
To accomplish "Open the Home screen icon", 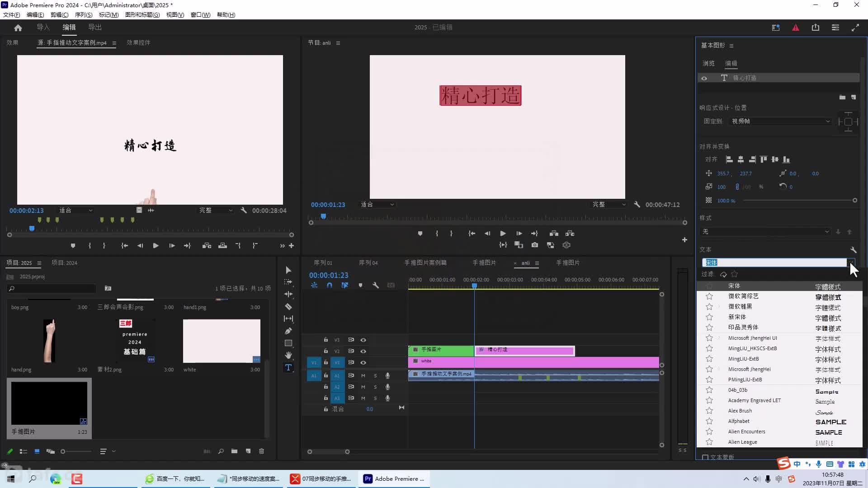I will 18,28.
